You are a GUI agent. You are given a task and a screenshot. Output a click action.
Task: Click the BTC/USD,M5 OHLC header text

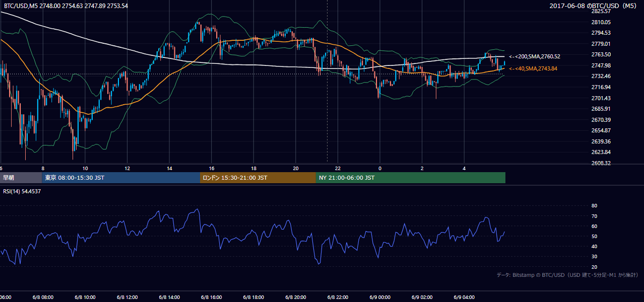[x=66, y=6]
